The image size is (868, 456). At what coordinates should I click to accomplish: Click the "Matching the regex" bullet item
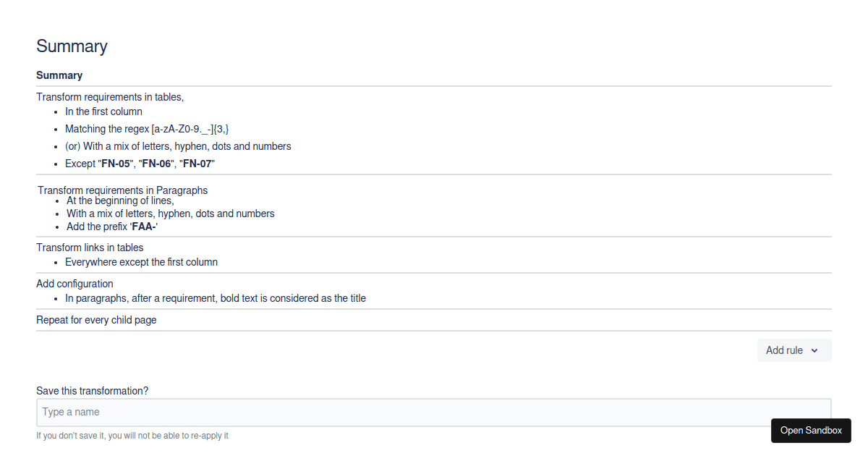(147, 129)
